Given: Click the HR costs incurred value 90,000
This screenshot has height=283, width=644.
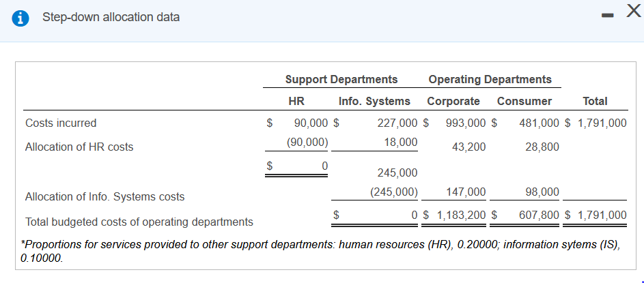Looking at the screenshot, I should (311, 123).
